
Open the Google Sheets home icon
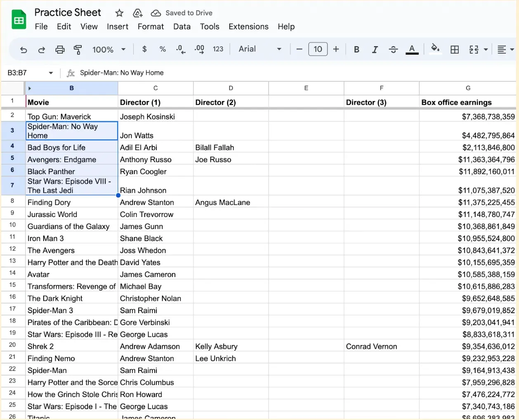(x=19, y=20)
